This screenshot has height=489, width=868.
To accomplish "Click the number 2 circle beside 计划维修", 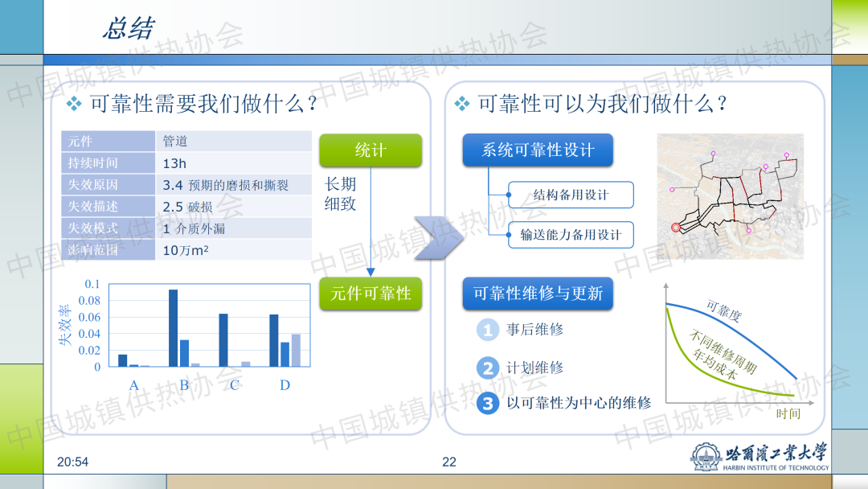I will (487, 368).
